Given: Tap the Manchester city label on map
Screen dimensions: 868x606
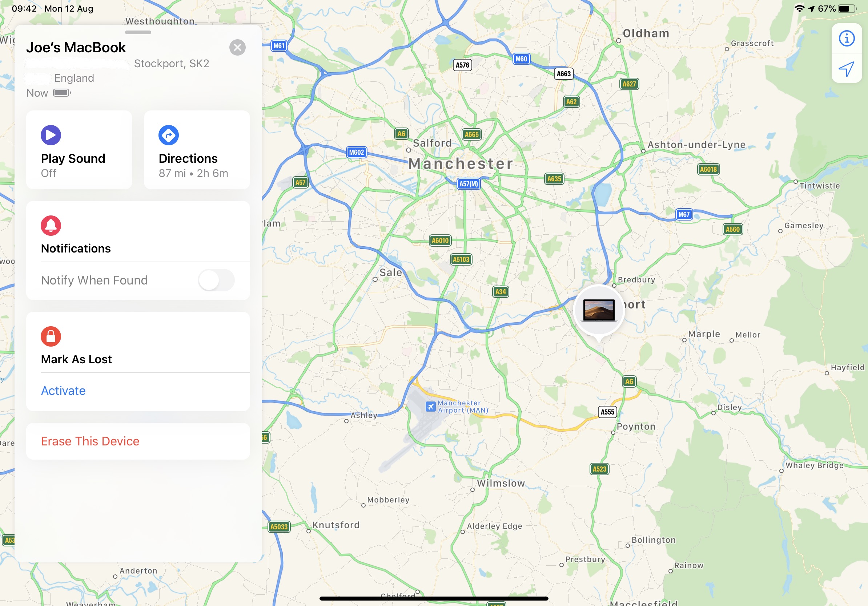Looking at the screenshot, I should point(461,163).
